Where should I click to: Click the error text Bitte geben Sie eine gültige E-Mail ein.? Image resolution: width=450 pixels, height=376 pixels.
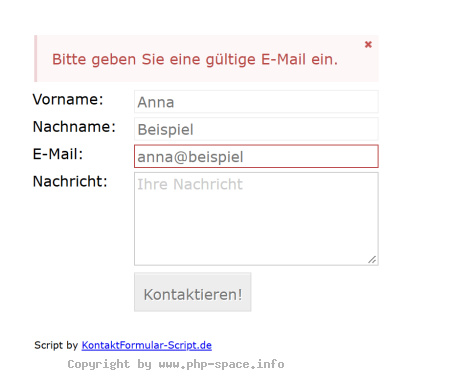tap(195, 60)
